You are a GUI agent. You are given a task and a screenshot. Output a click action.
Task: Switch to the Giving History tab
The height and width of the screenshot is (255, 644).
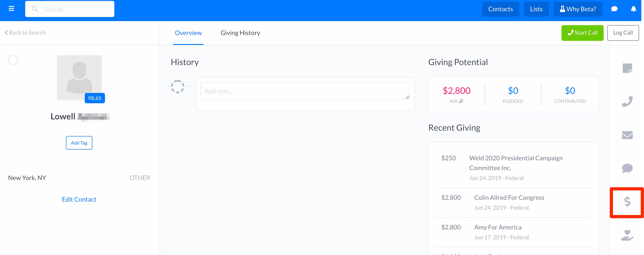(240, 33)
